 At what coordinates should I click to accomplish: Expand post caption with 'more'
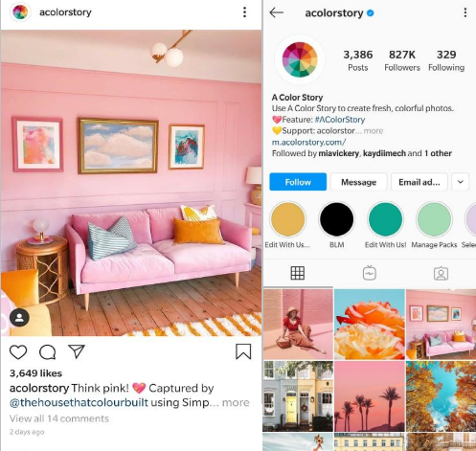pyautogui.click(x=236, y=402)
